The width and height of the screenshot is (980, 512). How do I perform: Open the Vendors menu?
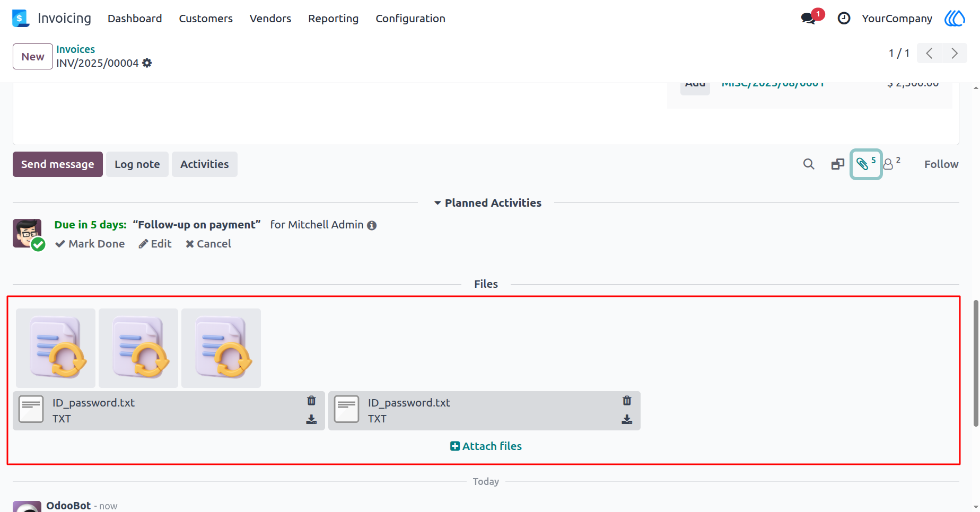click(x=270, y=19)
